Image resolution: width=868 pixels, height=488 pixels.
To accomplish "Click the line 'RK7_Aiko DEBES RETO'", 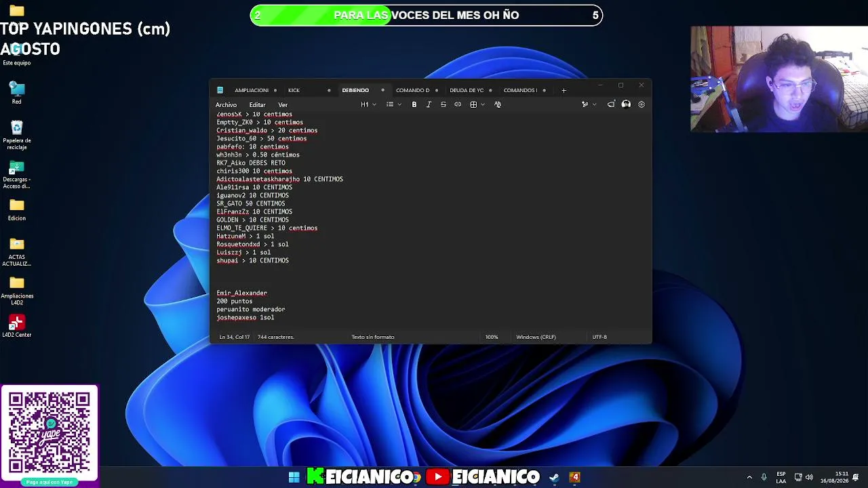I will pyautogui.click(x=251, y=163).
